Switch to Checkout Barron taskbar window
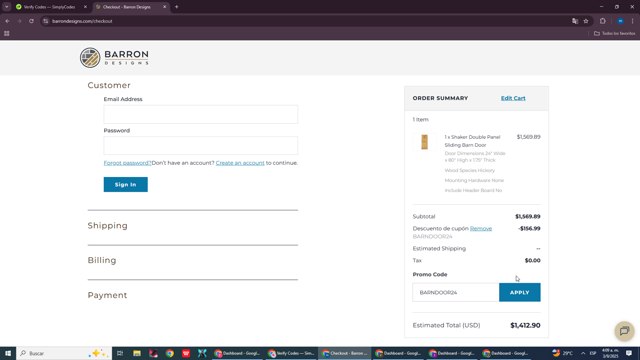 pos(345,353)
